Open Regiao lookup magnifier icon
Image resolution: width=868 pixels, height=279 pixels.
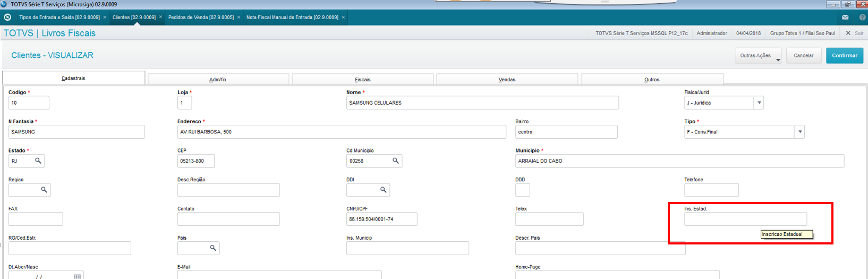tap(44, 190)
